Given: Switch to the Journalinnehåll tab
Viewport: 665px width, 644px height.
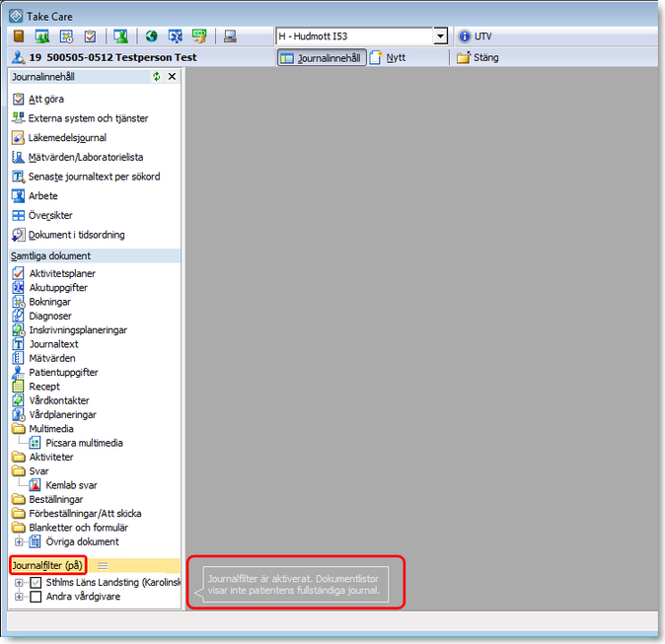Looking at the screenshot, I should pyautogui.click(x=322, y=57).
